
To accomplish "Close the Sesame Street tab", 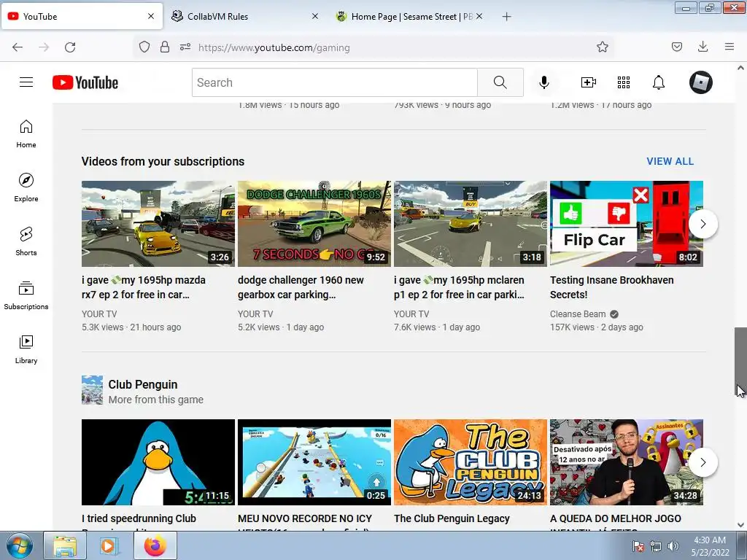I will click(x=479, y=16).
